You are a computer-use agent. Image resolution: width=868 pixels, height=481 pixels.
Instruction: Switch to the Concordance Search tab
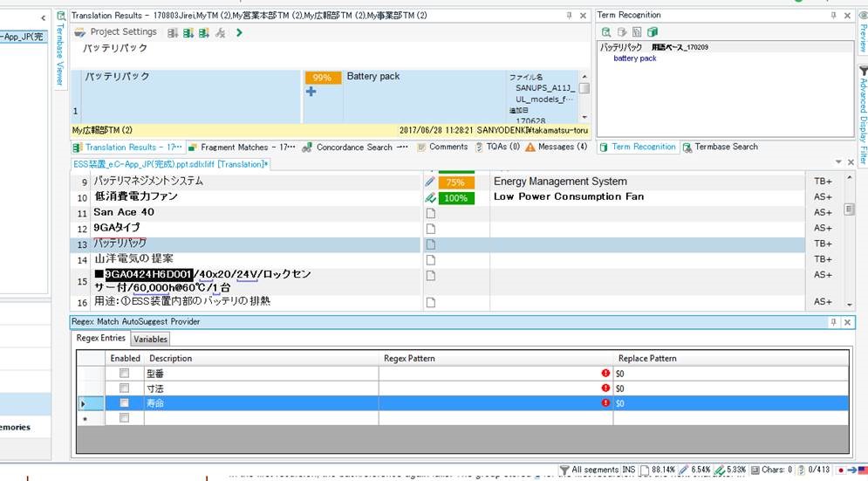coord(355,148)
